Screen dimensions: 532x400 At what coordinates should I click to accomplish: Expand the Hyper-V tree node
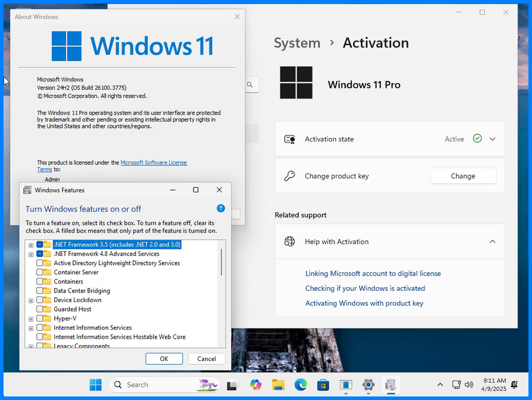pyautogui.click(x=31, y=319)
